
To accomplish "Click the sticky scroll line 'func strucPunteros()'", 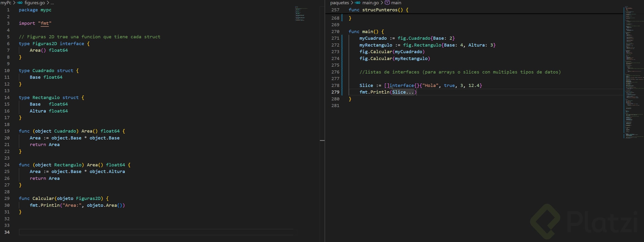I will tap(378, 10).
